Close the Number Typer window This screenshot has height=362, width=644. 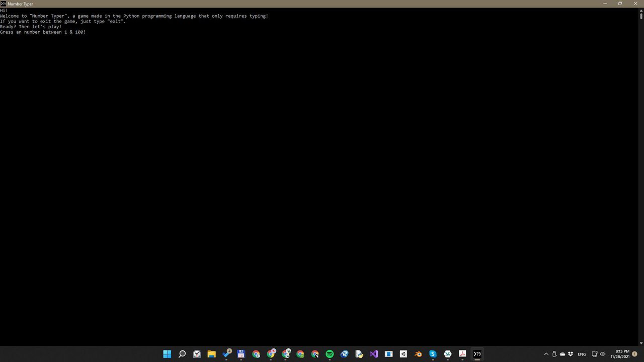(x=635, y=4)
